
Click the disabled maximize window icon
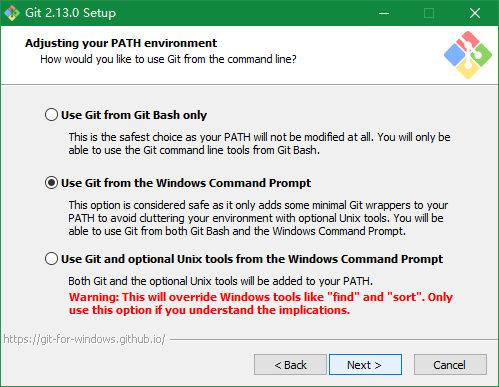point(429,13)
